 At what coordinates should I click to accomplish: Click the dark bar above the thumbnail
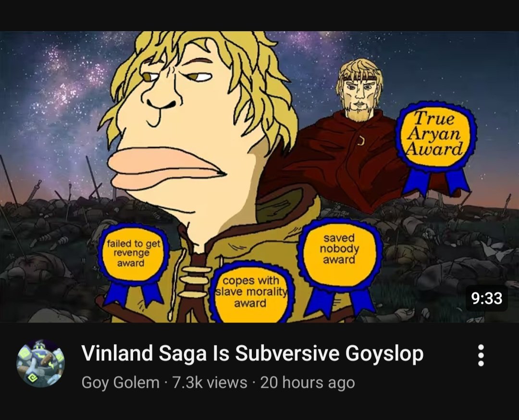pyautogui.click(x=259, y=15)
